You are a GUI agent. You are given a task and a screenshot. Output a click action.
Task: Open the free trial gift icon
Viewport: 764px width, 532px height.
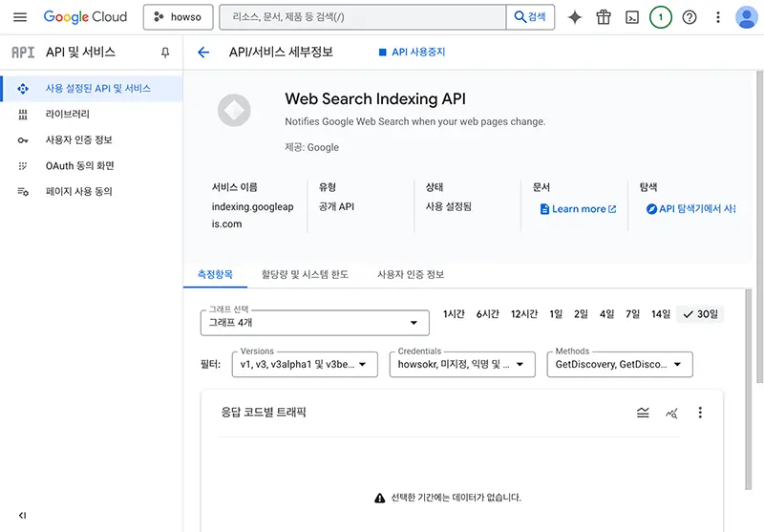(x=604, y=17)
